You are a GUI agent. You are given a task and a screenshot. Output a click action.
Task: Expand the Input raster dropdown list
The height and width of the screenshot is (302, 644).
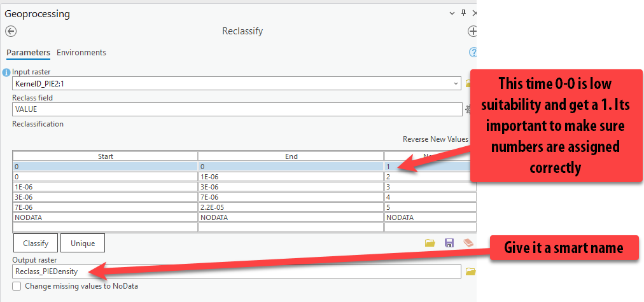point(456,84)
